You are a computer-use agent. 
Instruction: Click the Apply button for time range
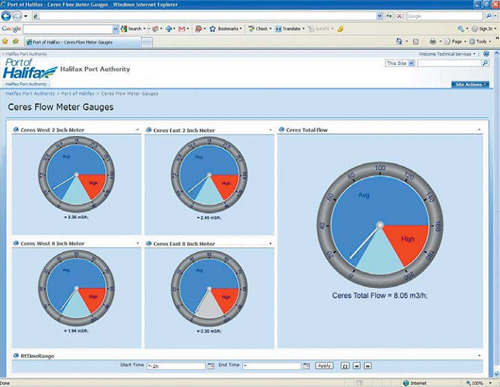click(324, 366)
